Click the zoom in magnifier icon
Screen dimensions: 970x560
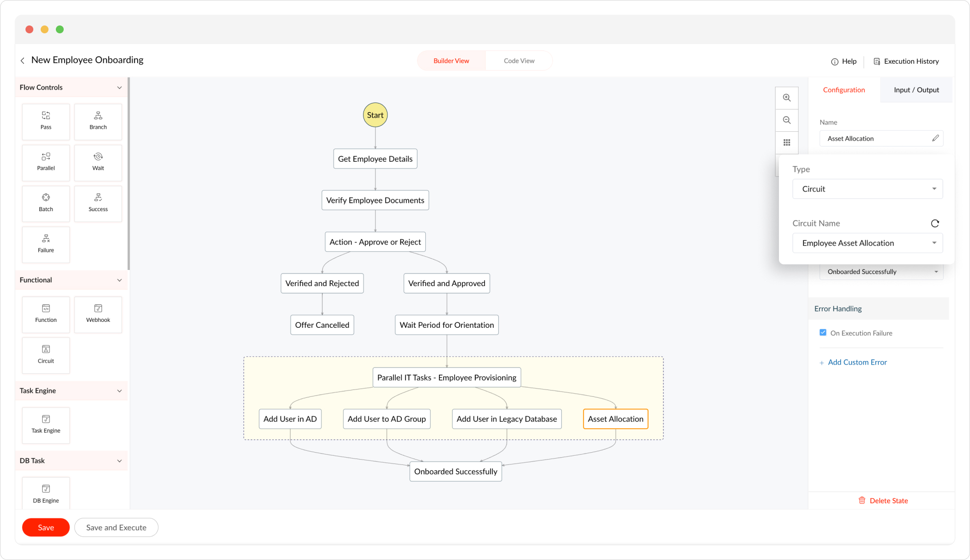coord(787,98)
